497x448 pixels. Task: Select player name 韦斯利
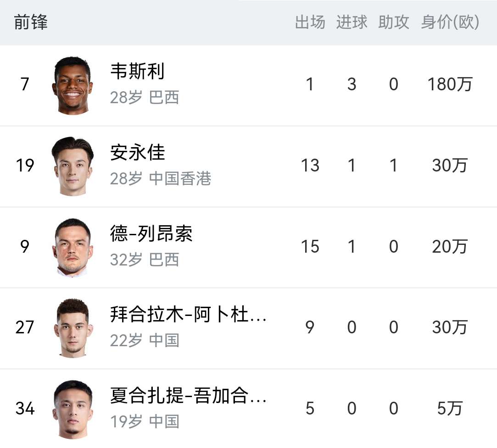137,71
